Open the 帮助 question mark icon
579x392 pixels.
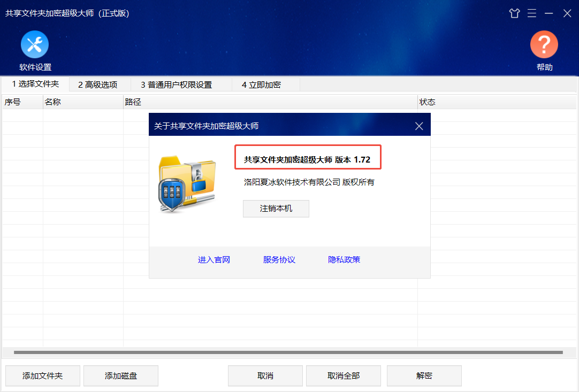point(544,44)
